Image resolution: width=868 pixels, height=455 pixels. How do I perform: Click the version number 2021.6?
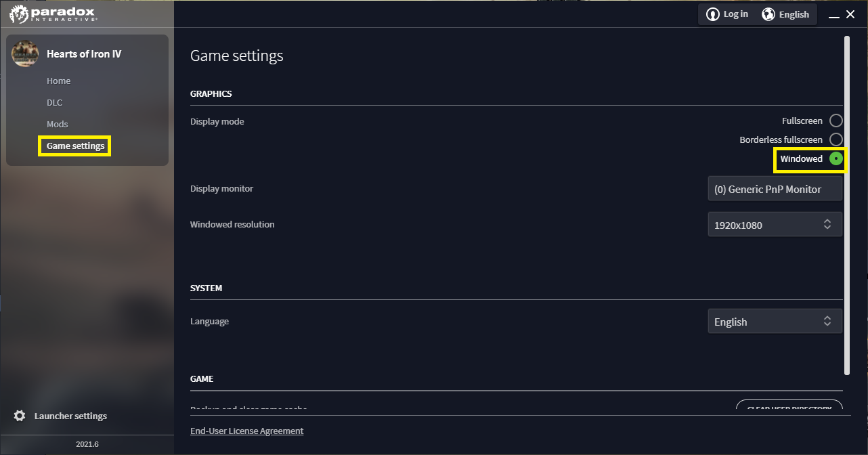pyautogui.click(x=87, y=443)
